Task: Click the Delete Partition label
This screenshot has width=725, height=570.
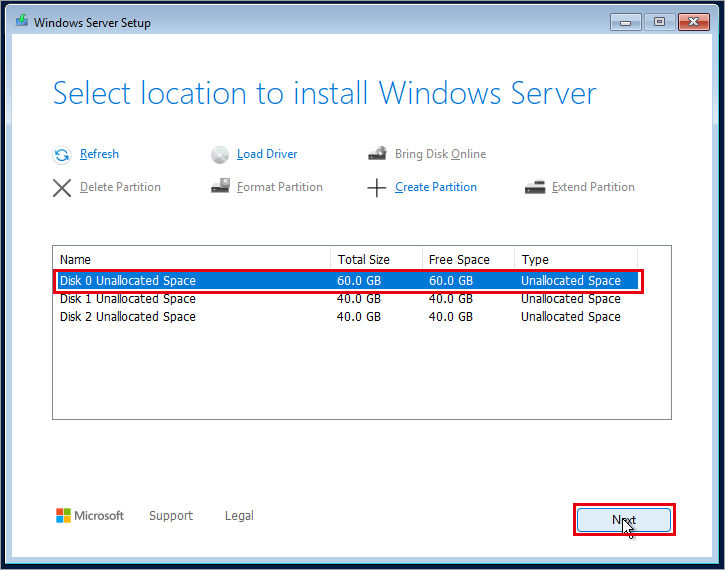Action: point(120,187)
